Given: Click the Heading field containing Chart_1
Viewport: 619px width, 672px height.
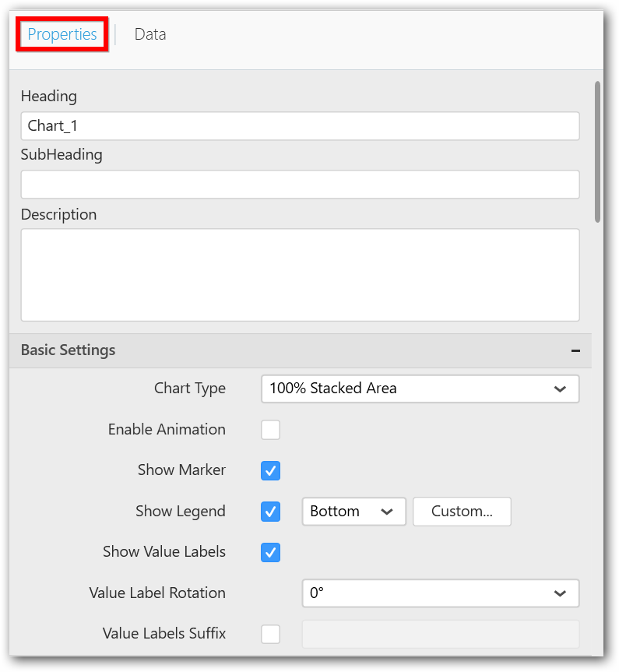Looking at the screenshot, I should pyautogui.click(x=300, y=126).
